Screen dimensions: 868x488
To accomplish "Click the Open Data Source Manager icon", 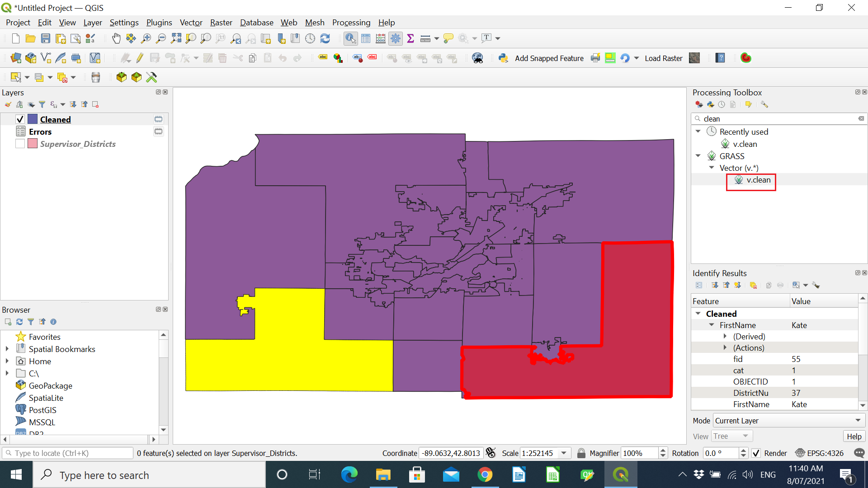I will click(x=16, y=58).
